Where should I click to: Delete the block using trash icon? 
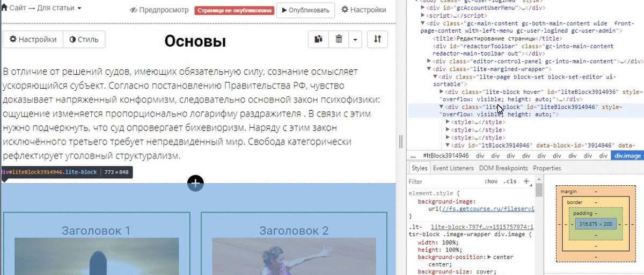coord(339,39)
